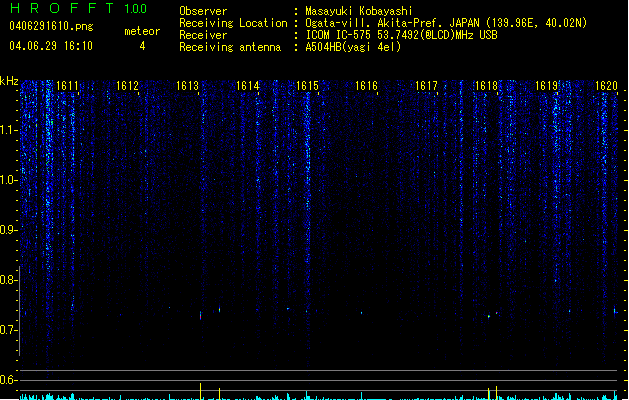Click the 1613 time marker

pos(187,86)
